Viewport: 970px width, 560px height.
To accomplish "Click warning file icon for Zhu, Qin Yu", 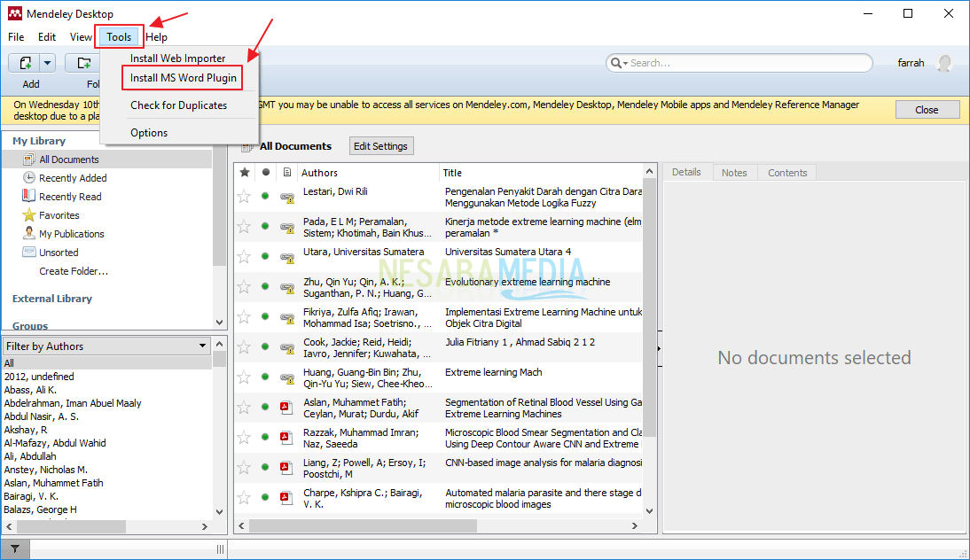I will (x=287, y=288).
